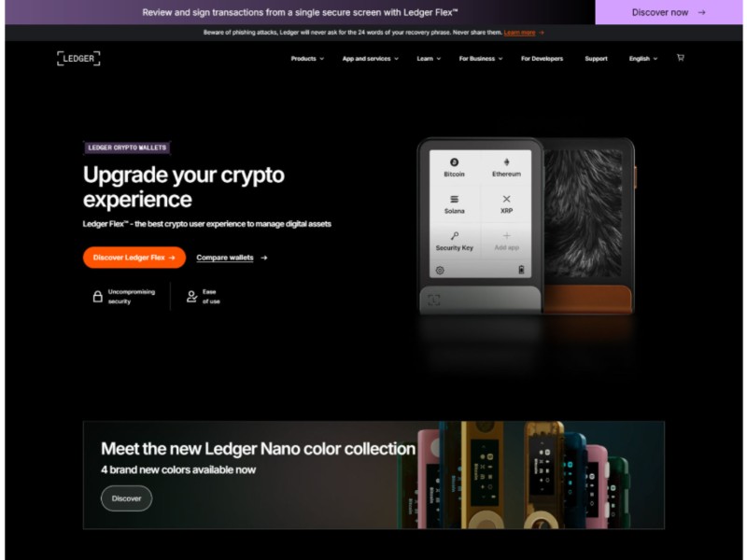Open the shopping cart icon
This screenshot has width=747, height=560.
click(681, 58)
